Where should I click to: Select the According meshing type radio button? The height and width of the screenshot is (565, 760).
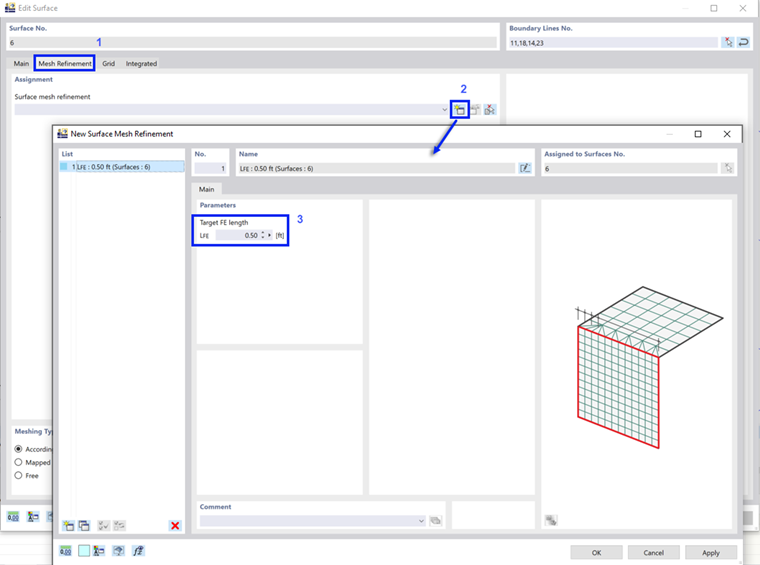18,449
